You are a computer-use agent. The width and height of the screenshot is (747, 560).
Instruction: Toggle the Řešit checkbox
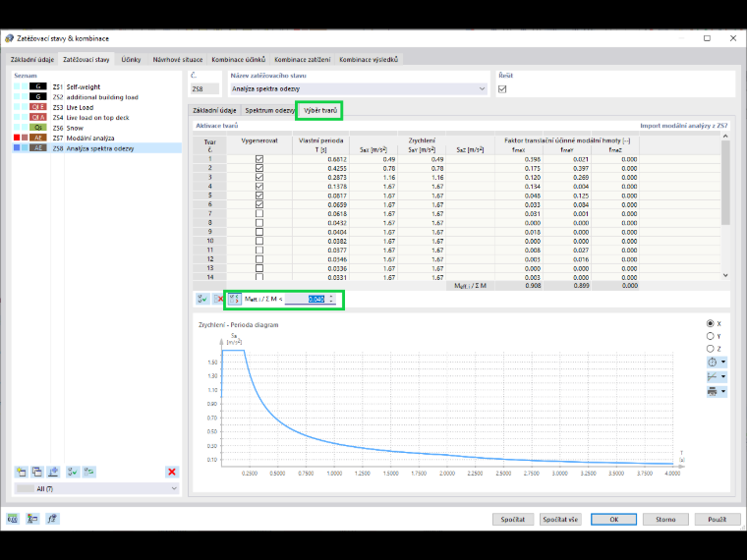tap(502, 89)
